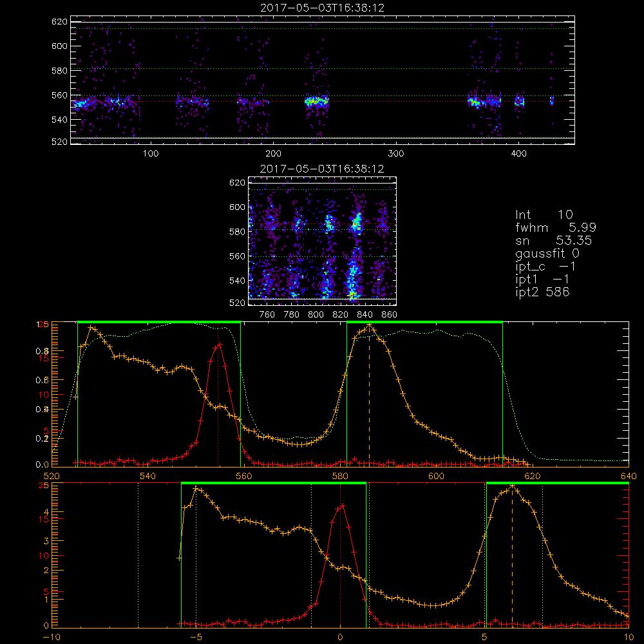
Task: Click x-axis label 200 on top spectrogram
Action: click(x=273, y=153)
